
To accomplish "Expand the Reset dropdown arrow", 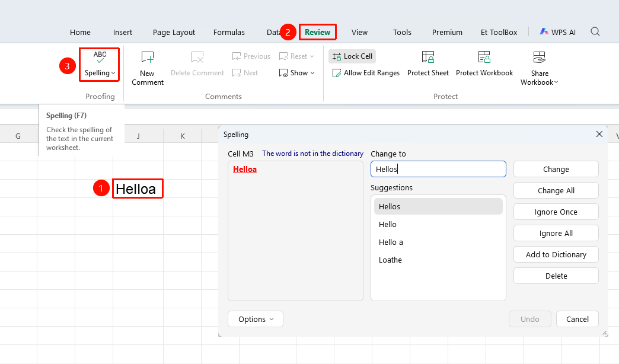I will pos(312,56).
